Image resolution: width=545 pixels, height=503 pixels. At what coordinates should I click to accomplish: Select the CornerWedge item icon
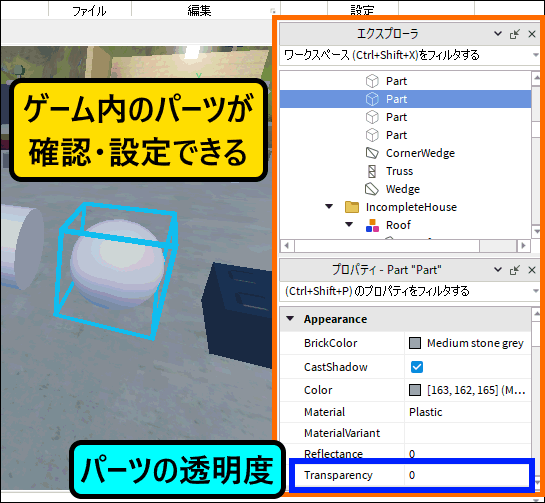(x=372, y=153)
